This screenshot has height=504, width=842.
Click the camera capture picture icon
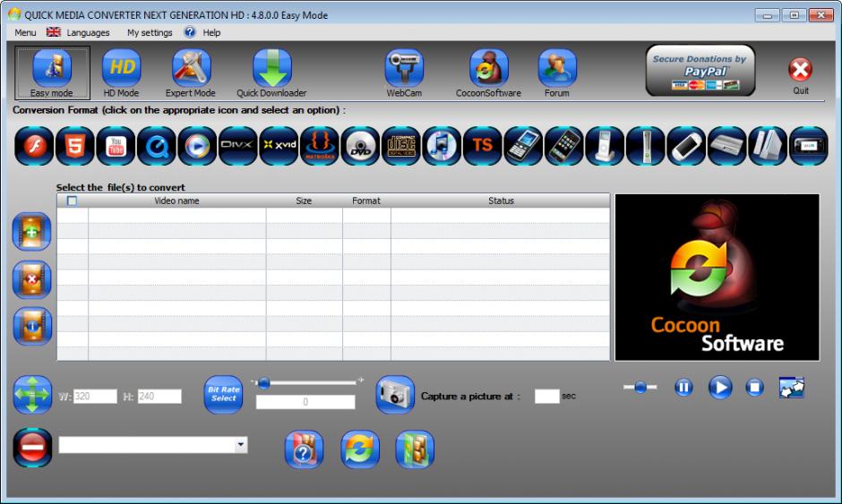coord(395,395)
